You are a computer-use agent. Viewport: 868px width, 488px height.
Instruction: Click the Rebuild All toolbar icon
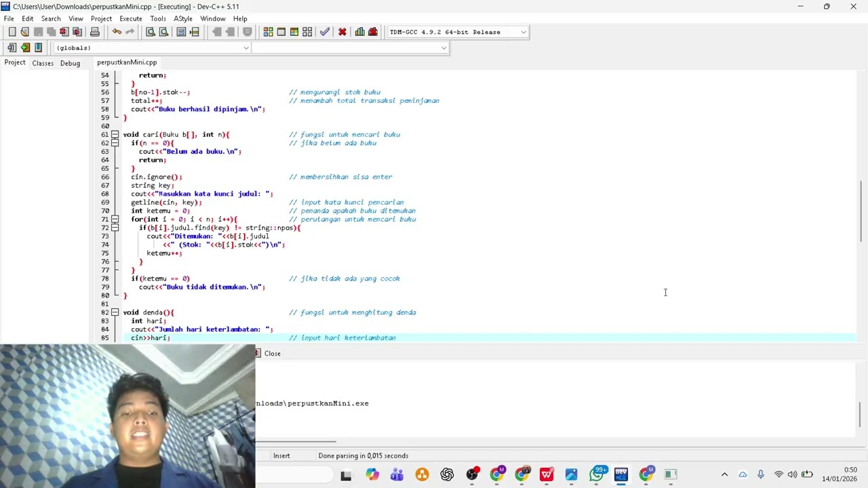307,32
